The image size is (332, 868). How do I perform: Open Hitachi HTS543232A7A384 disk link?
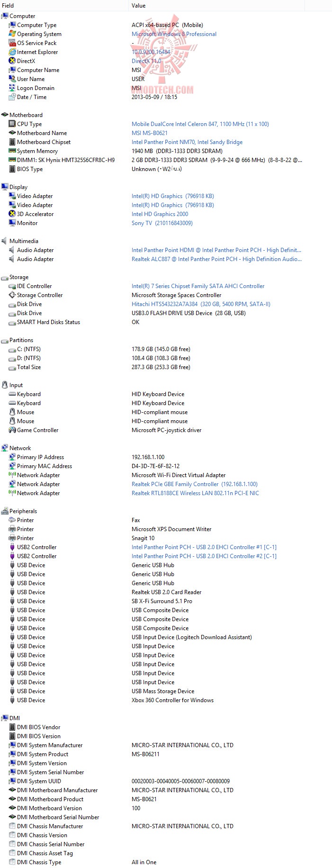pyautogui.click(x=201, y=304)
